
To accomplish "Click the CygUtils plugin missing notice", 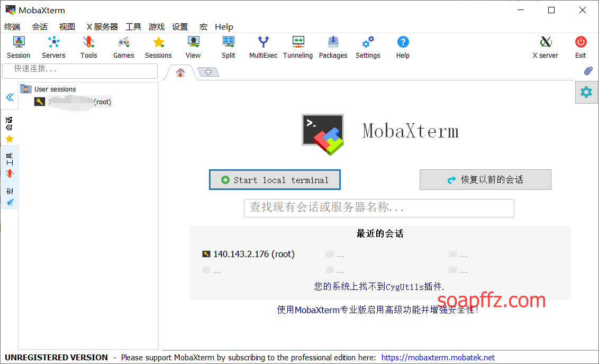I will 379,286.
